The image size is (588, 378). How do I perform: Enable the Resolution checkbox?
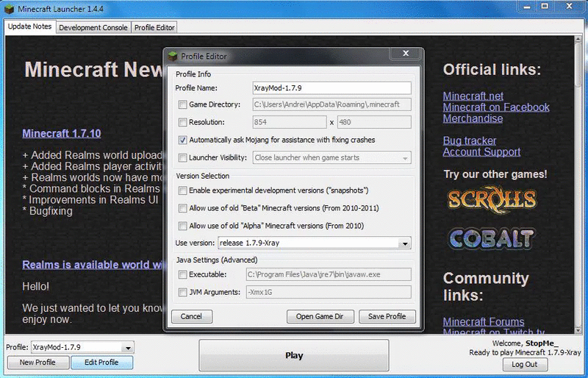[x=182, y=122]
